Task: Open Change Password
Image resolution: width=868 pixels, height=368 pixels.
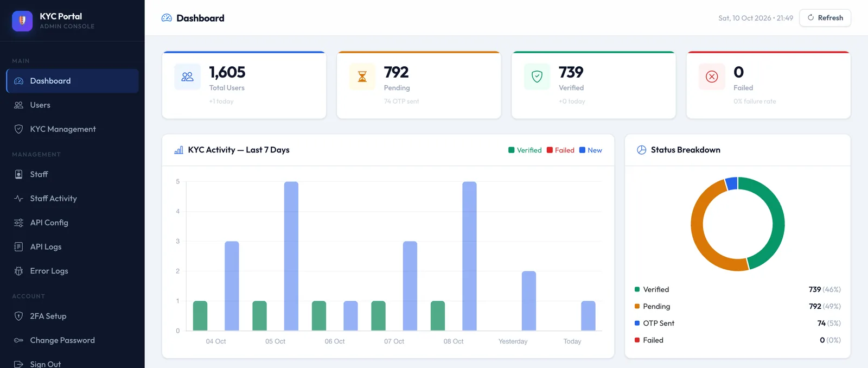Action: (73, 340)
